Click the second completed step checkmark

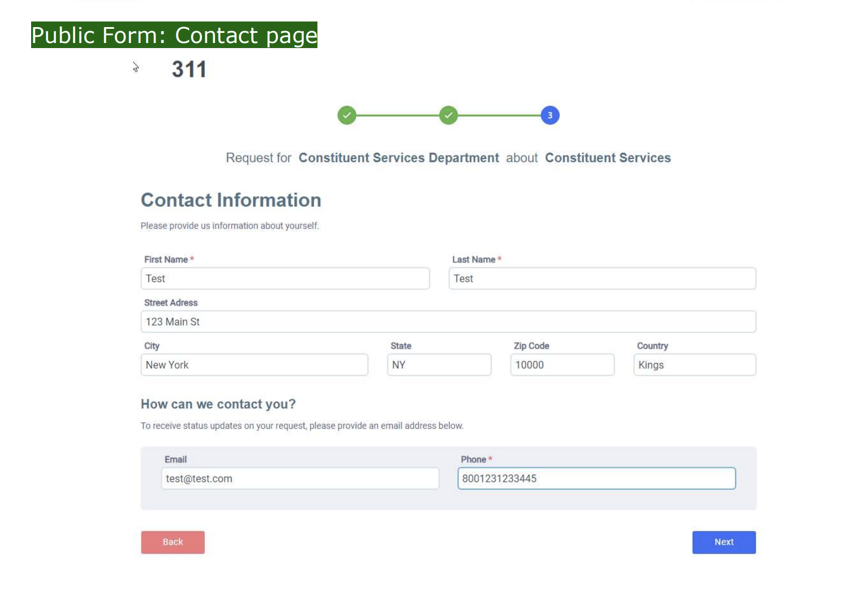(448, 115)
